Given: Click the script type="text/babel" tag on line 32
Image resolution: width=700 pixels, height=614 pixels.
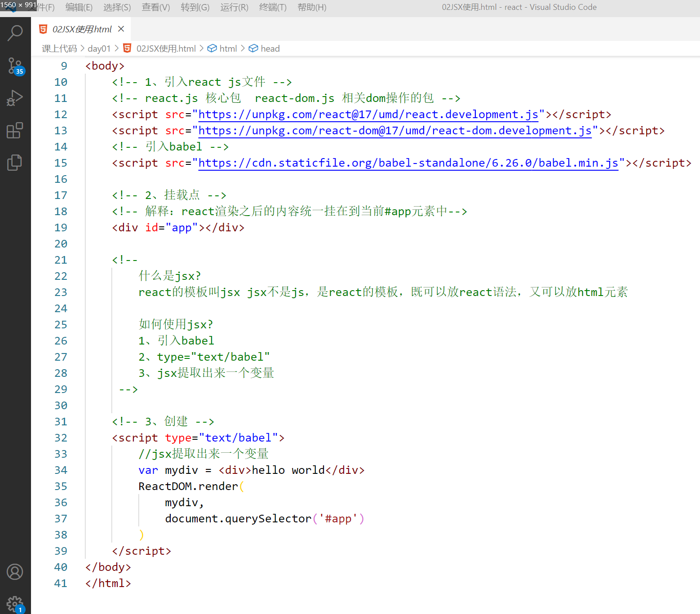Looking at the screenshot, I should pos(198,438).
